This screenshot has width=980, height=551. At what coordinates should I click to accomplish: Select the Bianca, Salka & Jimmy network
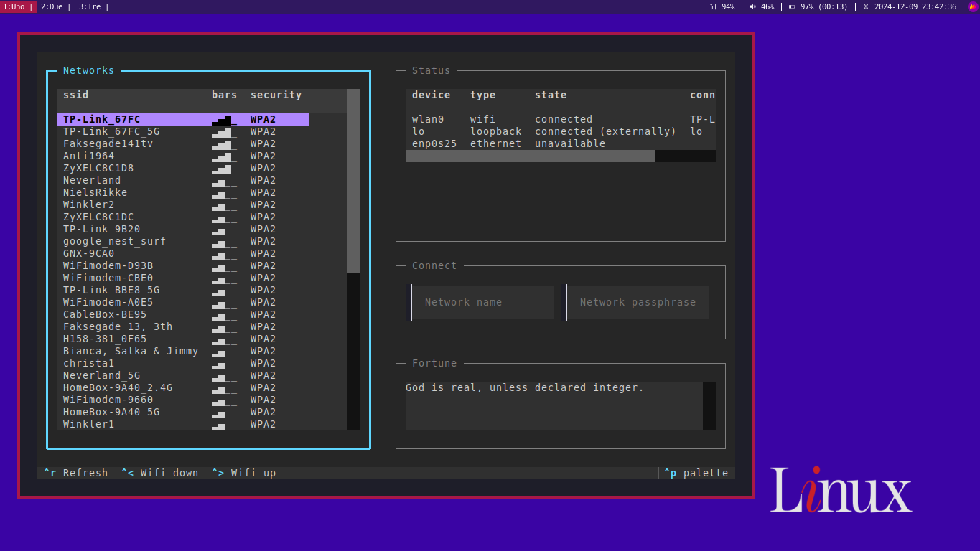coord(182,351)
